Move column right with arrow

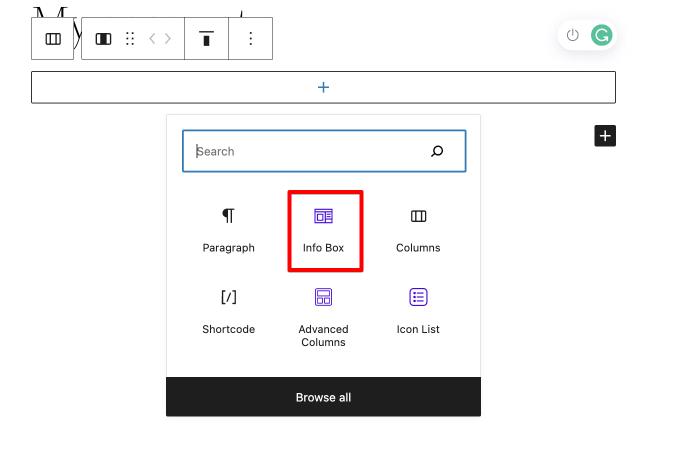click(x=168, y=39)
